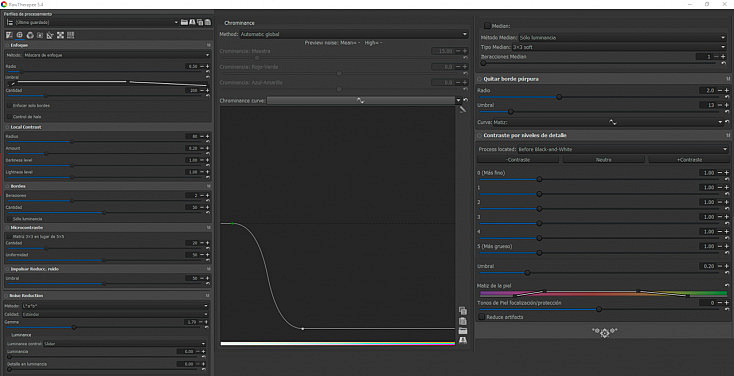
Task: Click the -Contraste button
Action: tap(518, 160)
